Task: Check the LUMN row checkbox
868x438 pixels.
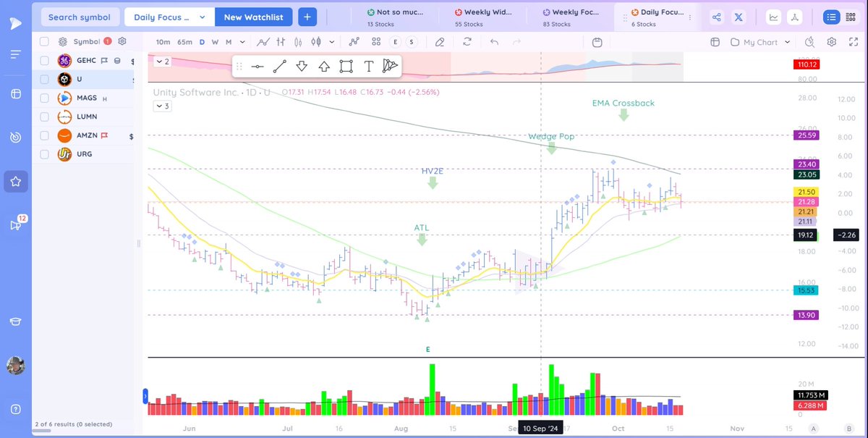Action: click(45, 117)
